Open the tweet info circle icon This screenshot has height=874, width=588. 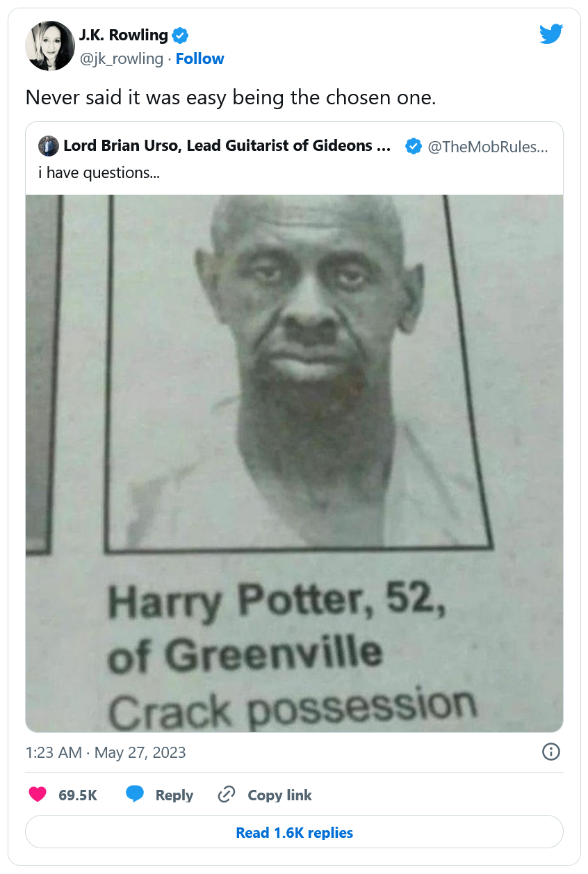[551, 752]
